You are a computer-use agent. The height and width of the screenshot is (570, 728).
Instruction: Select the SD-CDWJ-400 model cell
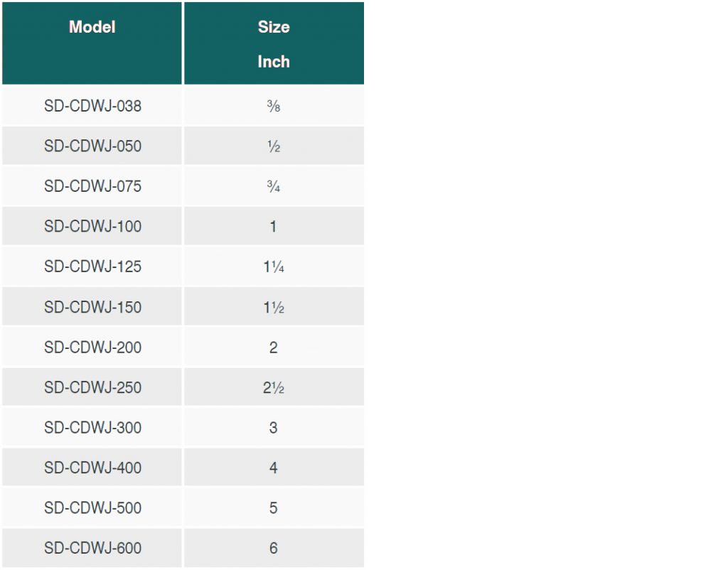92,468
